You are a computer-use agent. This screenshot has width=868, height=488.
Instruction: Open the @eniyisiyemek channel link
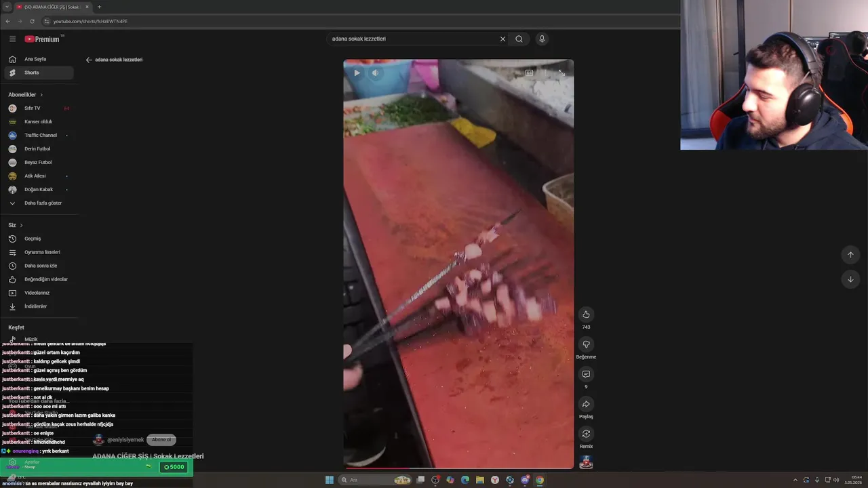(125, 440)
